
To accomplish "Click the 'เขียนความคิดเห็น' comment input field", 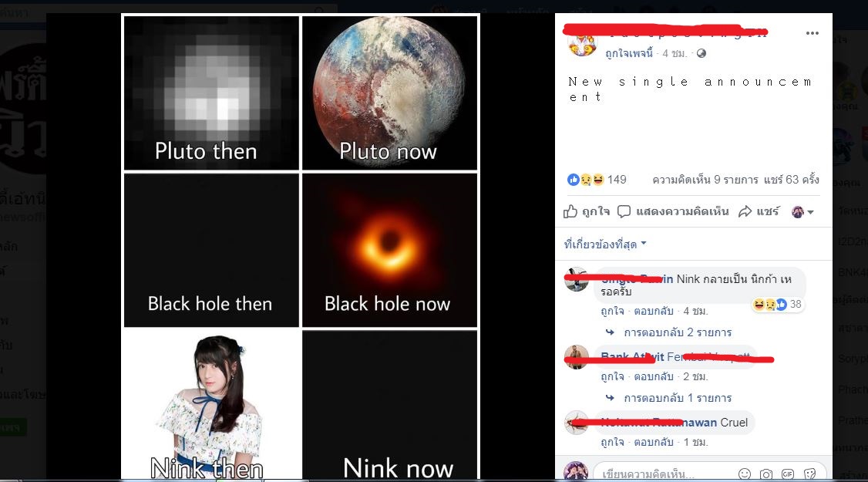I will pyautogui.click(x=664, y=474).
